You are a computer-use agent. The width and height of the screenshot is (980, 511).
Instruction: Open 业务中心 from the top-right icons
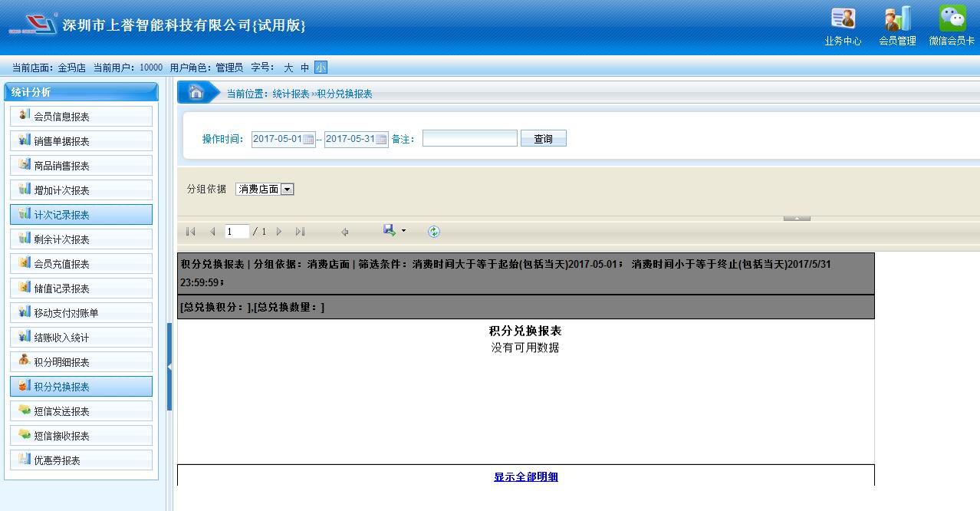click(x=843, y=25)
